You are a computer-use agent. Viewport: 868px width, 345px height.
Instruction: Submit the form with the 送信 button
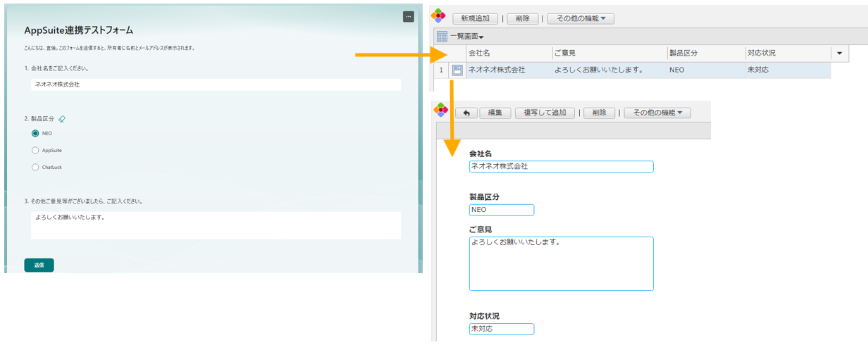point(39,265)
